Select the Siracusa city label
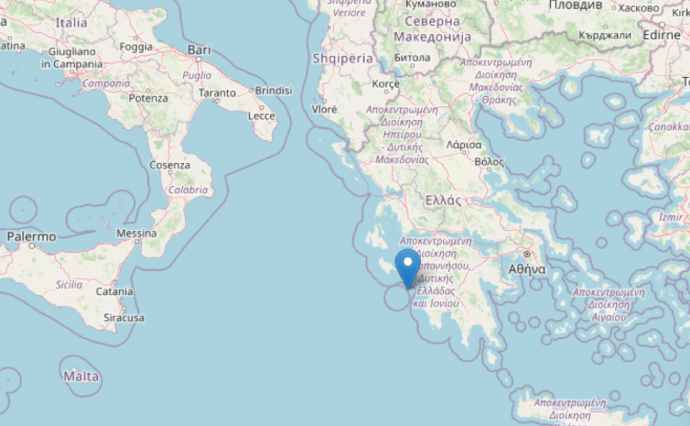The image size is (690, 426). tap(124, 317)
